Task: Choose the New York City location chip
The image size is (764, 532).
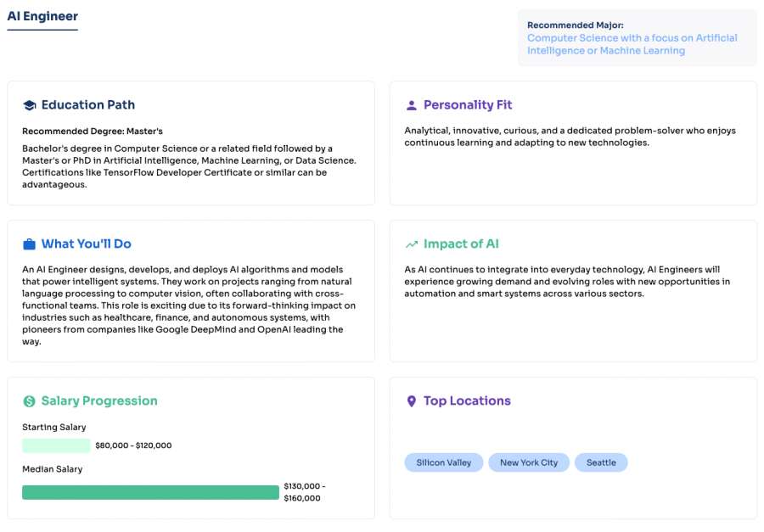Action: [529, 462]
